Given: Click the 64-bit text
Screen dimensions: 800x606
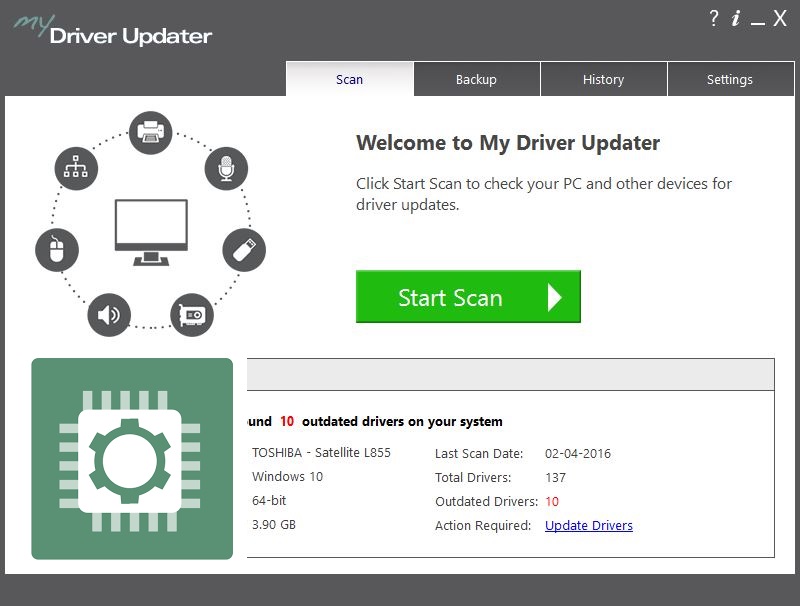Looking at the screenshot, I should click(x=269, y=500).
